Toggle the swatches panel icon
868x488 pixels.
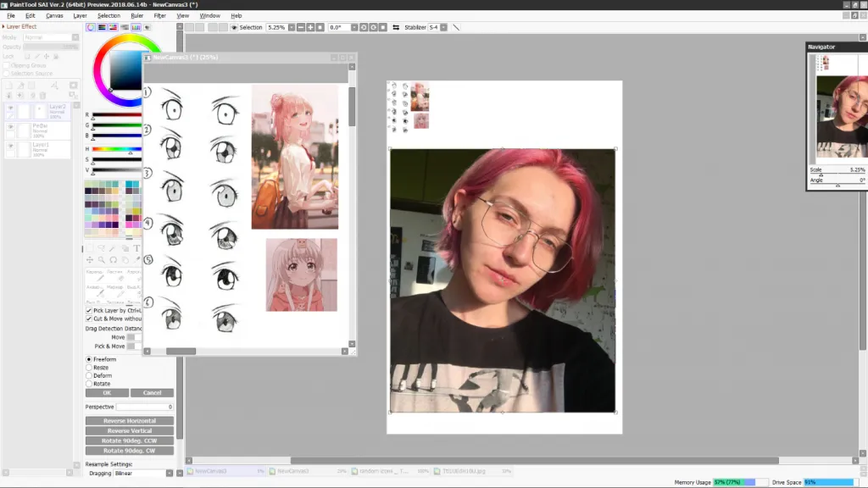click(136, 27)
